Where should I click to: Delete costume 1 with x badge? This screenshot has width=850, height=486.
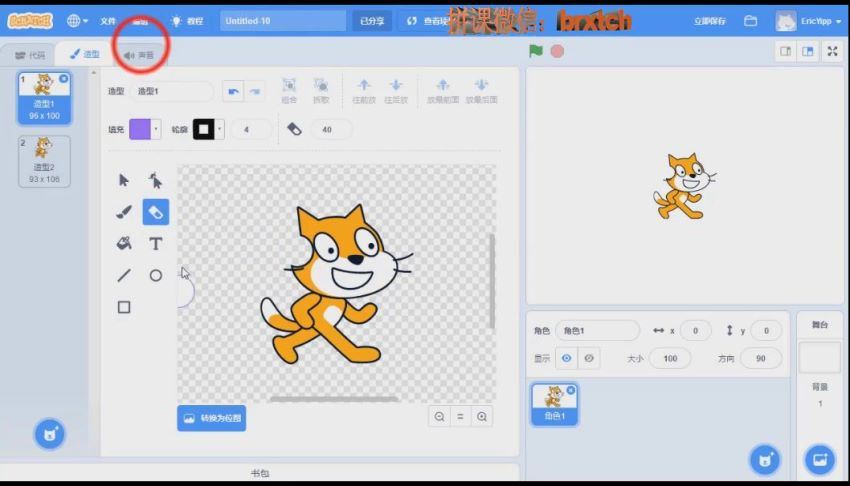coord(63,79)
